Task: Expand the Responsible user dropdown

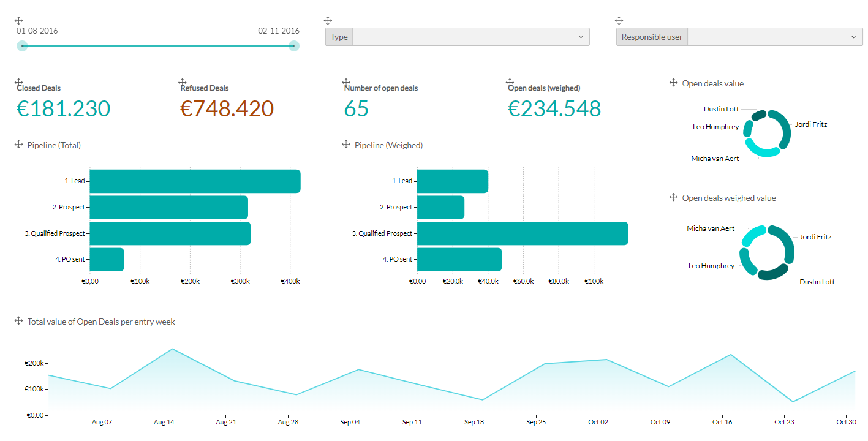Action: (x=774, y=37)
